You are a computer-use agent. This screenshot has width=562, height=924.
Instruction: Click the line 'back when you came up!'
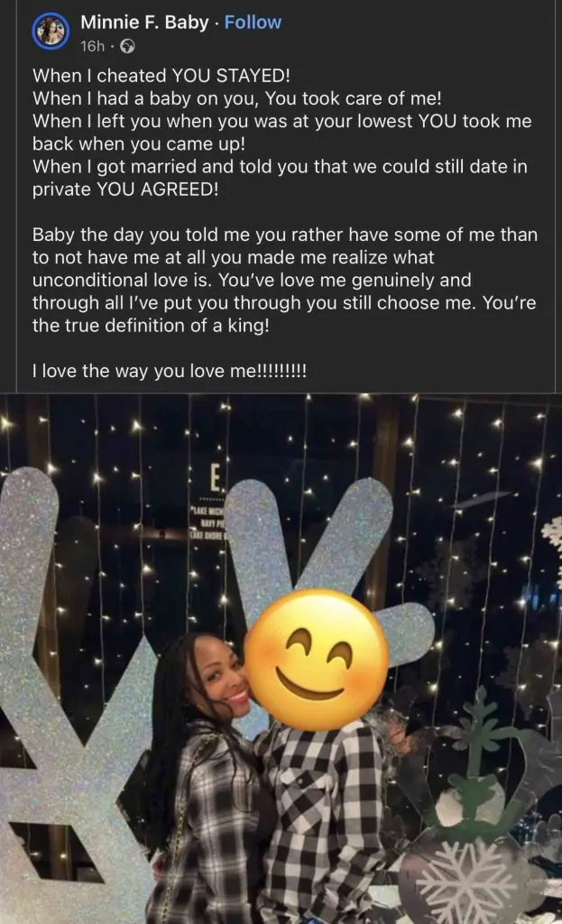[138, 143]
